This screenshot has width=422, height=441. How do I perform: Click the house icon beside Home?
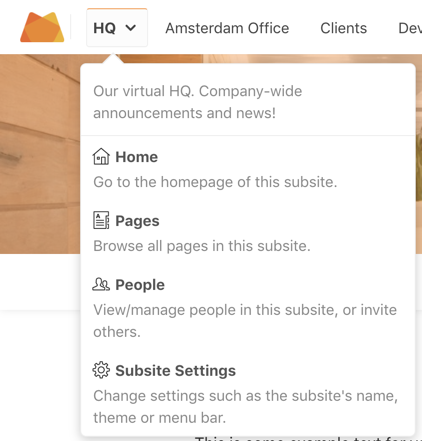pos(101,157)
